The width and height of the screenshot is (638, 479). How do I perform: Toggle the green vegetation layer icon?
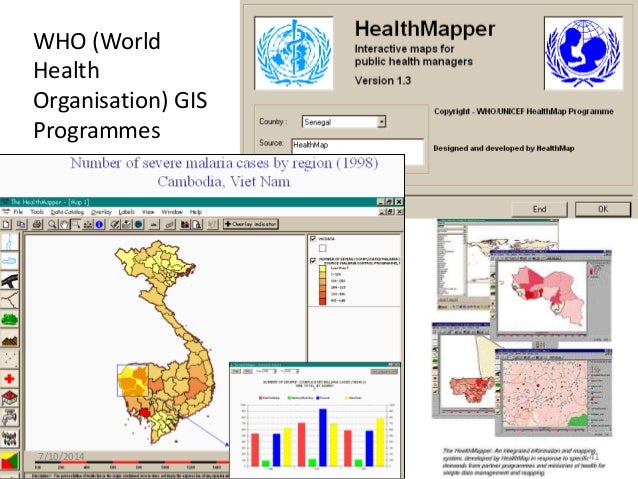[10, 319]
